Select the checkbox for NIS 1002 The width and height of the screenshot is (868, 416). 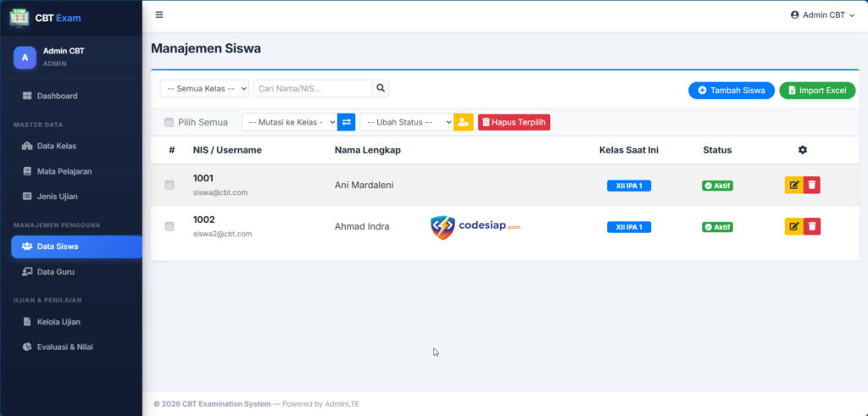point(170,226)
